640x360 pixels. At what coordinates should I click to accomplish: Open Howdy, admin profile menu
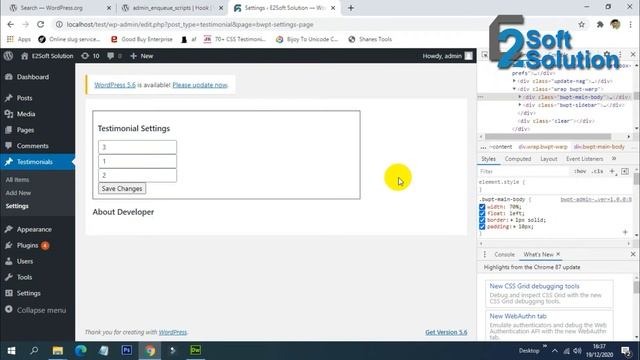pos(447,56)
